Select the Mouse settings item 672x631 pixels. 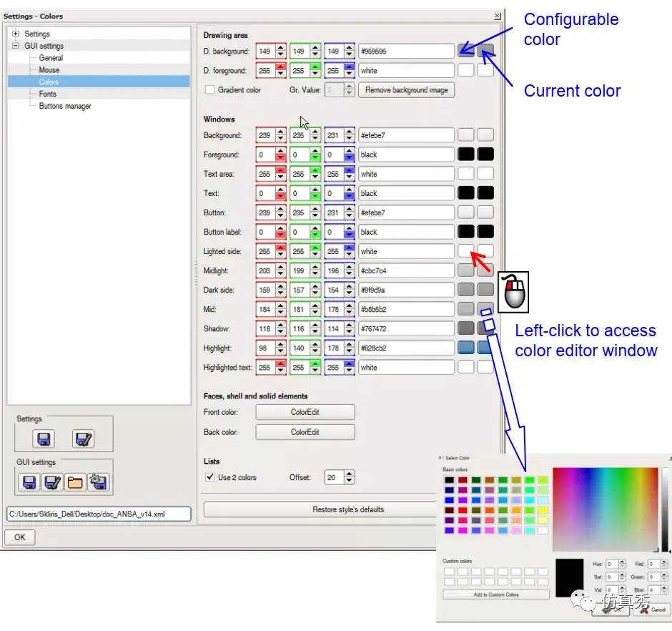coord(49,69)
